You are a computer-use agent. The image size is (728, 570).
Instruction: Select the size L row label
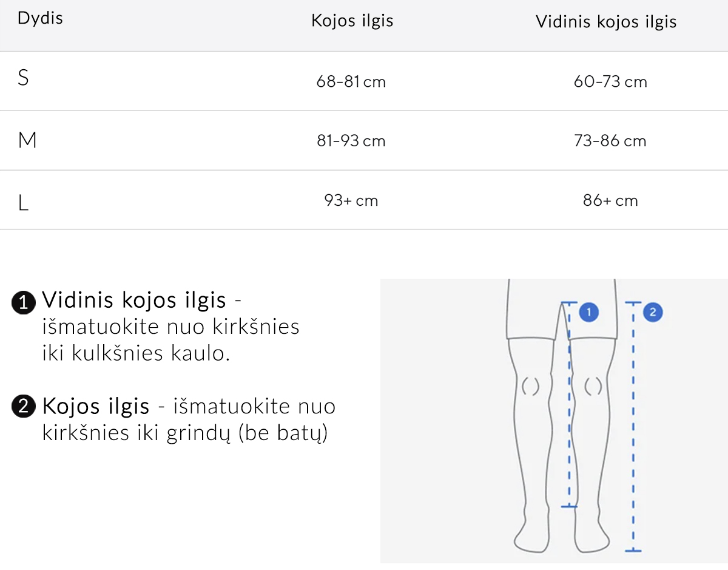pyautogui.click(x=23, y=203)
